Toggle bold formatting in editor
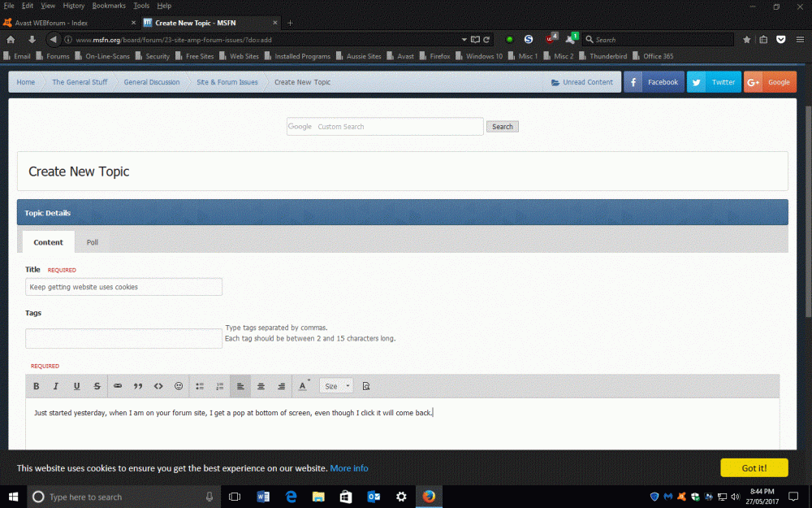The width and height of the screenshot is (812, 508). click(37, 386)
